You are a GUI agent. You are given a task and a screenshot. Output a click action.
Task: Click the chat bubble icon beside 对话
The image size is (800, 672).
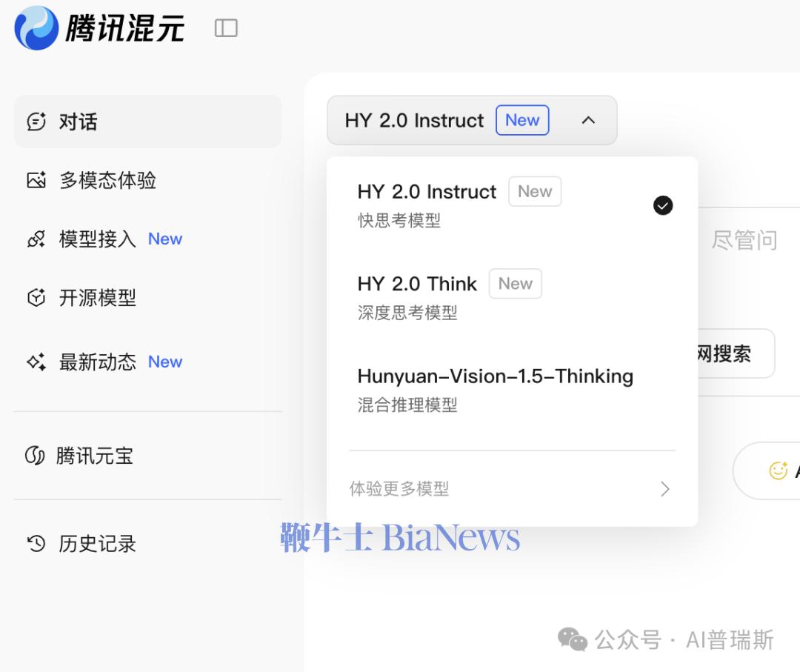36,122
